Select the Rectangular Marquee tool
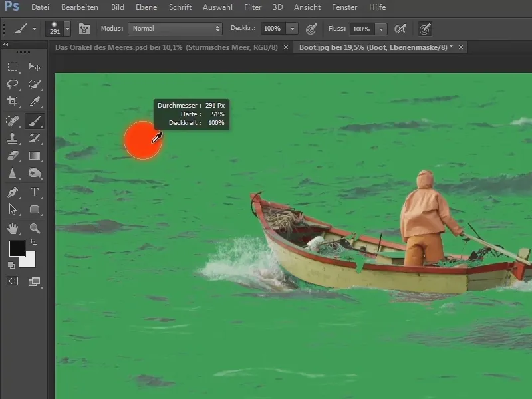Screen dimensions: 532x399 pos(13,67)
